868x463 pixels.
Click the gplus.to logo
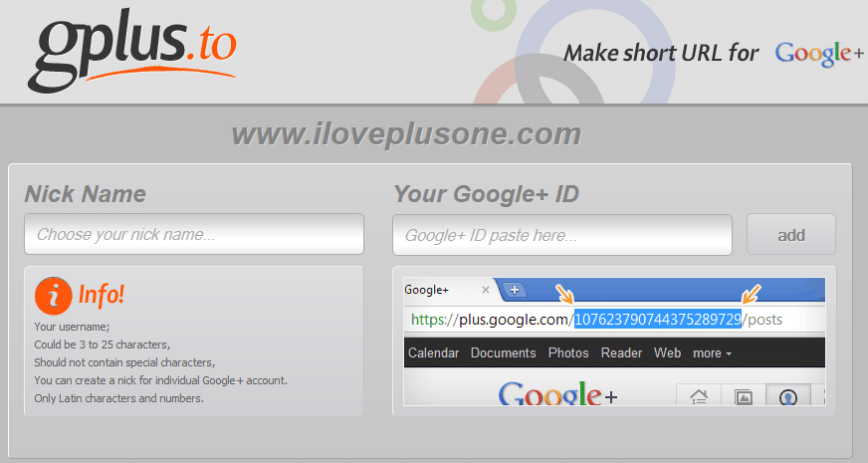pos(132,50)
